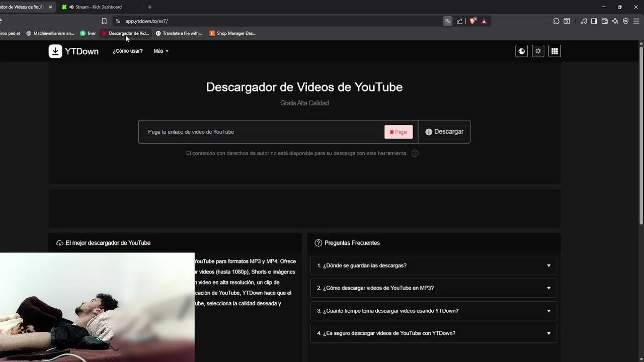Open the apps grid menu icon
This screenshot has height=362, width=644.
pos(554,51)
